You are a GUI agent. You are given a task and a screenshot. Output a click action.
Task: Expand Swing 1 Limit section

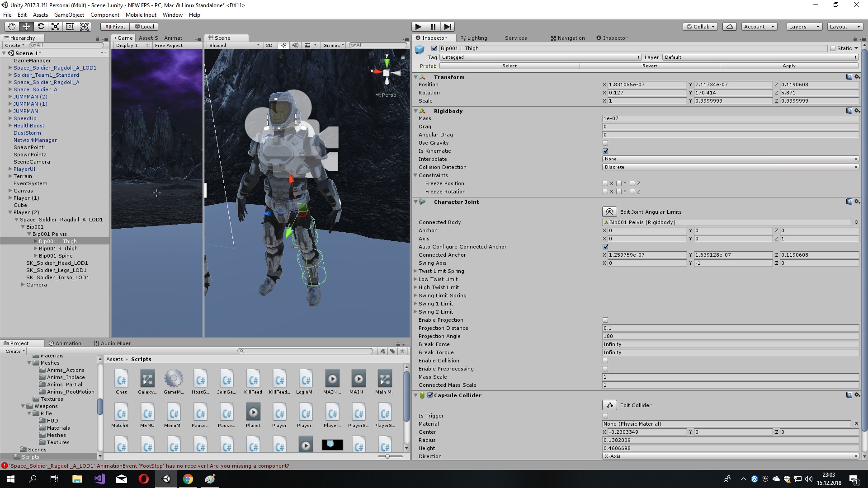[x=415, y=304]
